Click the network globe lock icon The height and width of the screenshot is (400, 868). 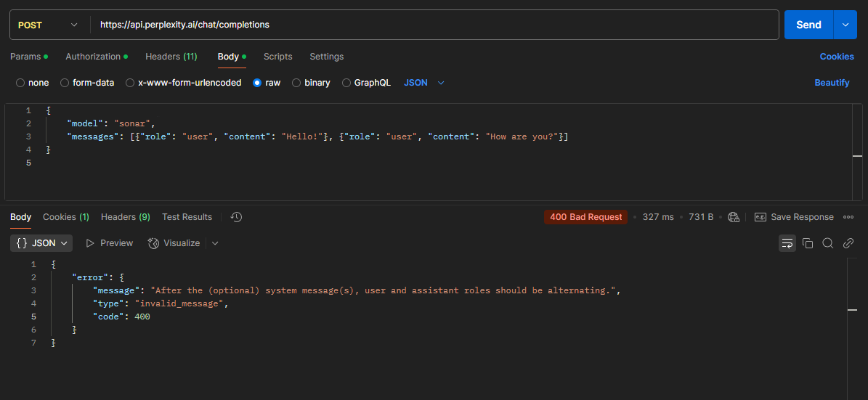pos(734,217)
